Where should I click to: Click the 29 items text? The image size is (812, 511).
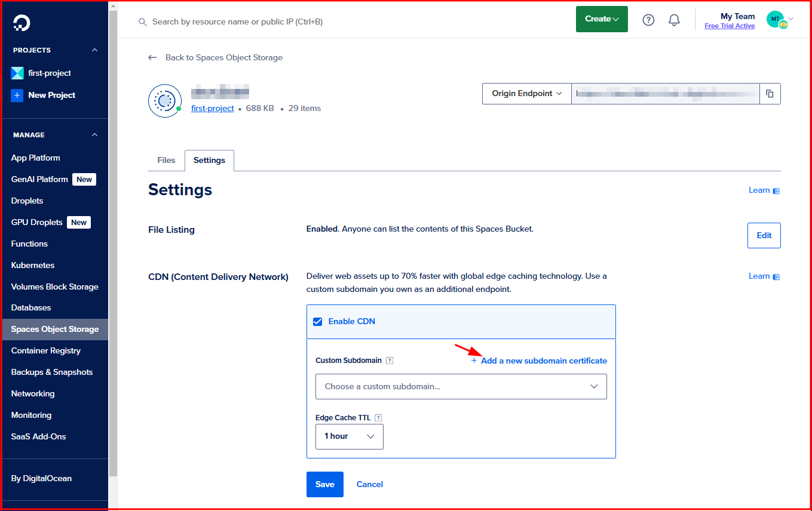pos(305,108)
